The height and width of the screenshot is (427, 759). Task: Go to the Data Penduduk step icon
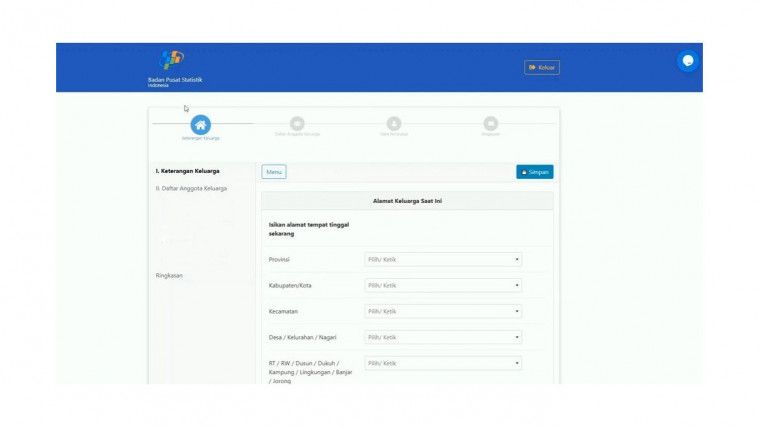tap(394, 123)
